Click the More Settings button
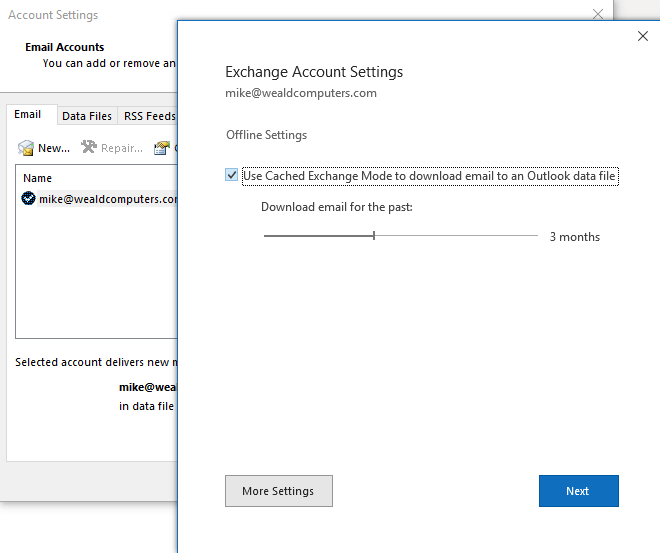The image size is (660, 553). [278, 491]
